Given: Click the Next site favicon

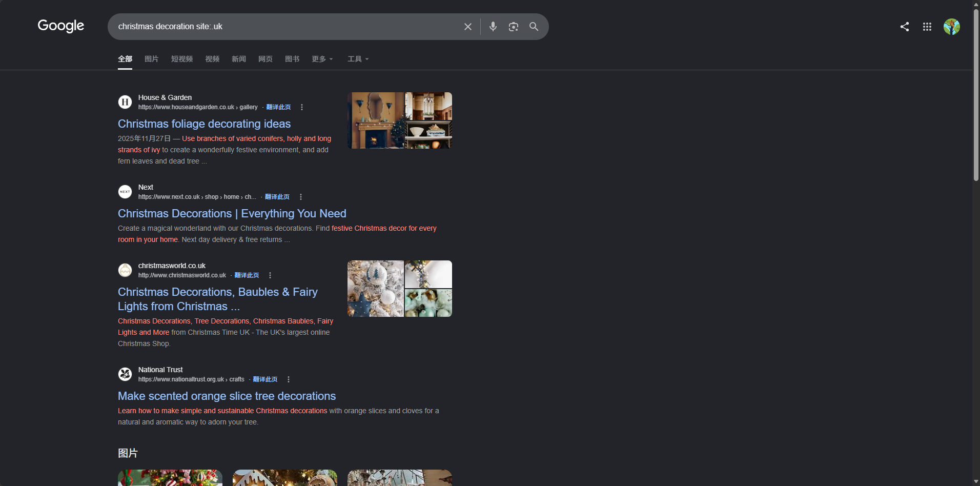Looking at the screenshot, I should click(x=125, y=192).
